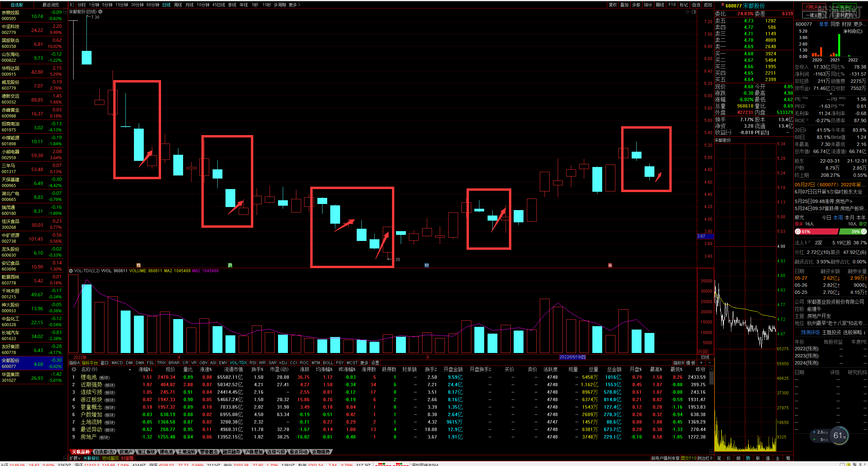Click the 势 trend icon at bottom right
The height and width of the screenshot is (466, 868).
pos(748,458)
